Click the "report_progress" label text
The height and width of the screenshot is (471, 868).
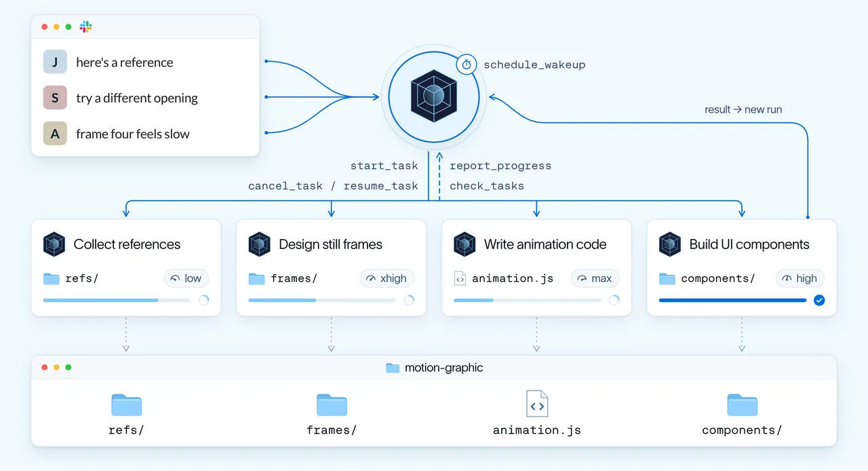[500, 166]
